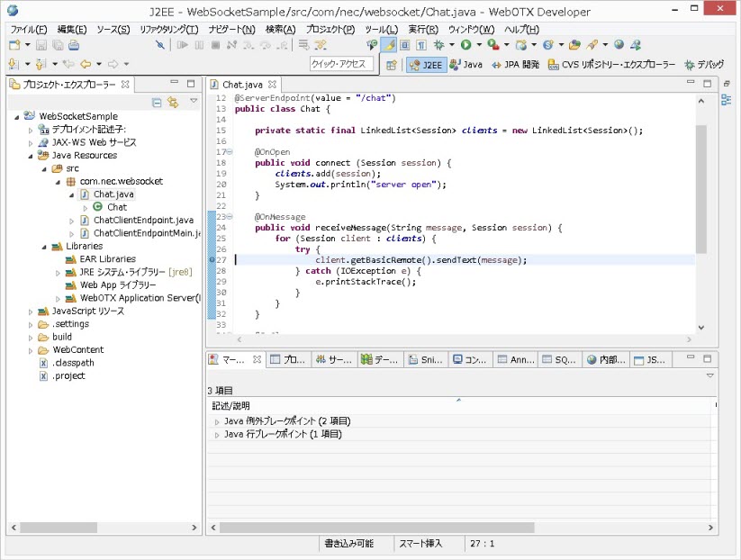741x560 pixels.
Task: Expand the build folder
Action: coord(30,337)
